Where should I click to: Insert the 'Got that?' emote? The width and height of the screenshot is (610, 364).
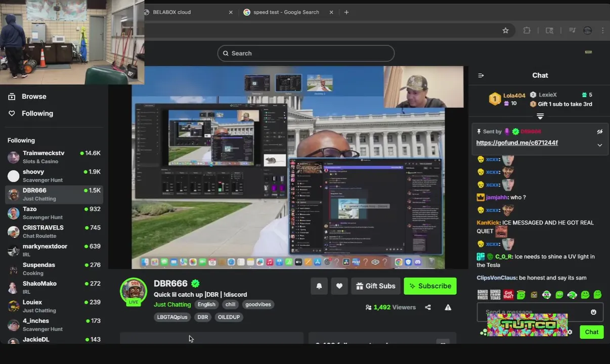tap(508, 294)
